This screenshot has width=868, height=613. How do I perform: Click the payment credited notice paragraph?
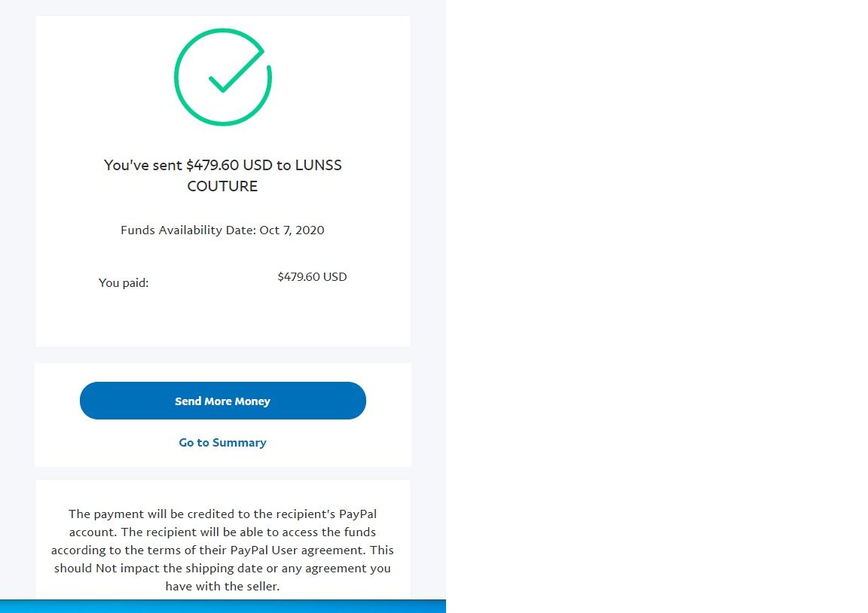[222, 550]
